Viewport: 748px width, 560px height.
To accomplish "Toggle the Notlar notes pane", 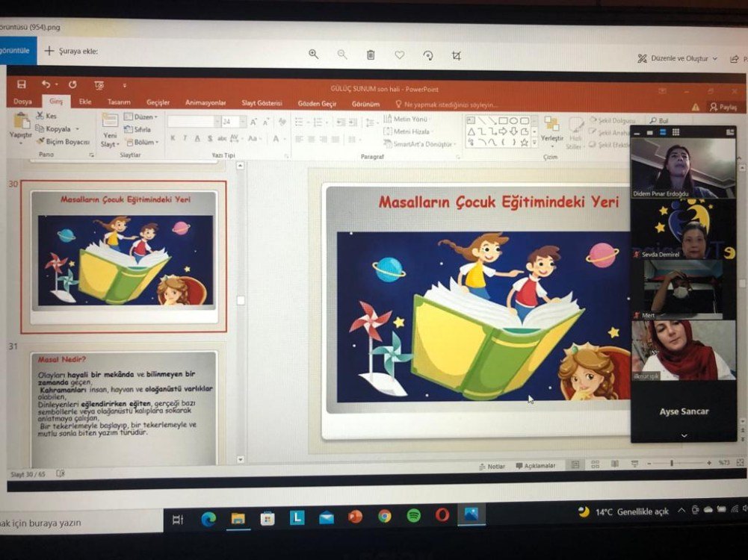I will (x=492, y=466).
